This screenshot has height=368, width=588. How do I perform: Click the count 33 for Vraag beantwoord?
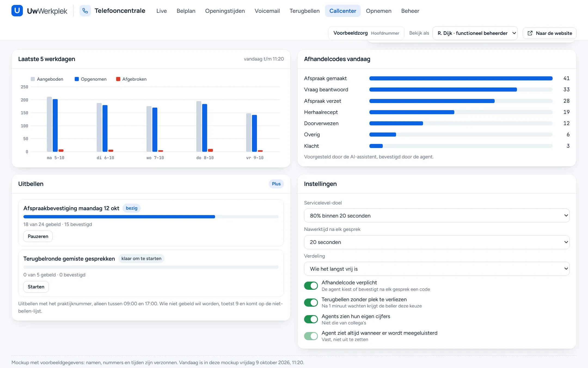coord(566,90)
